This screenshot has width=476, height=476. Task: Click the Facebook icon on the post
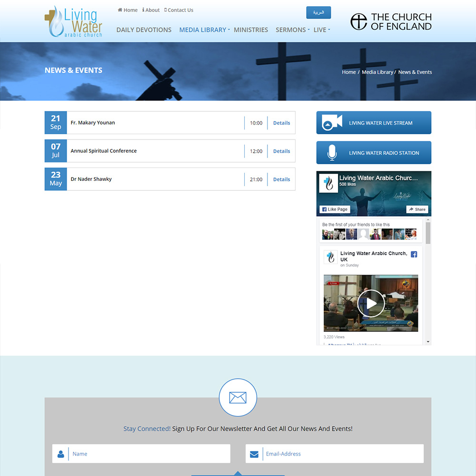tap(414, 254)
